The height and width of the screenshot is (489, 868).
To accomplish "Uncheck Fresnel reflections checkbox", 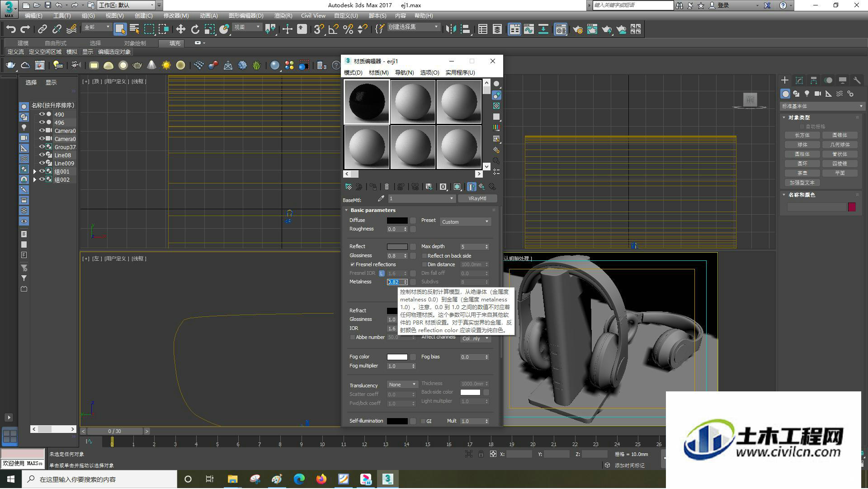I will (352, 265).
